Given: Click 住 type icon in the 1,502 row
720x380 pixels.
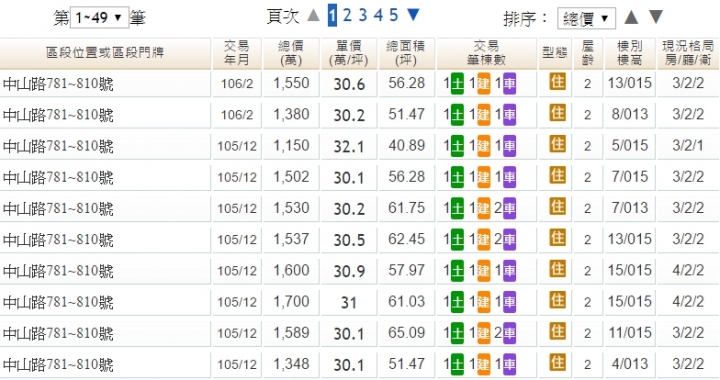Looking at the screenshot, I should click(557, 176).
